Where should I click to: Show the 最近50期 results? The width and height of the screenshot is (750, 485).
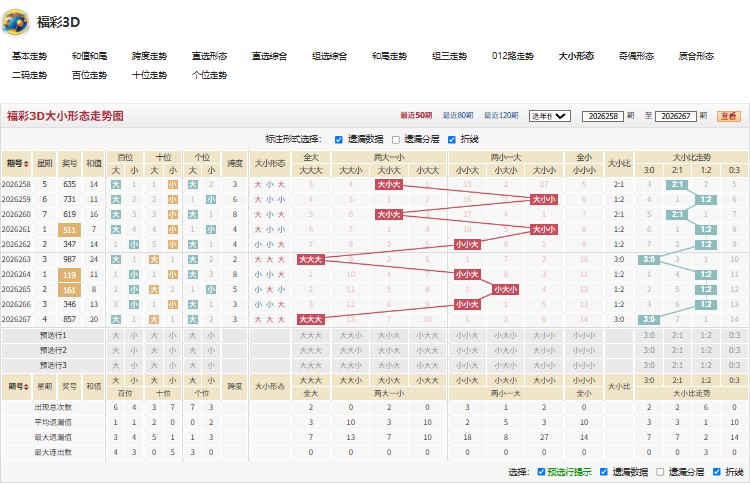coord(416,115)
